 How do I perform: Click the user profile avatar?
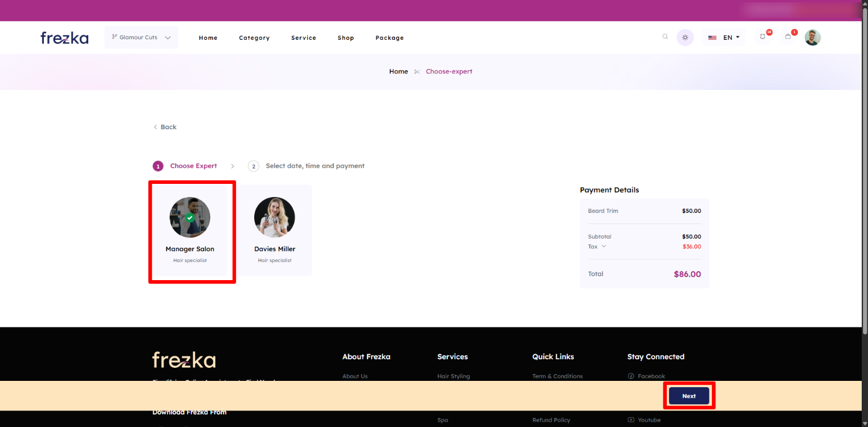tap(812, 38)
